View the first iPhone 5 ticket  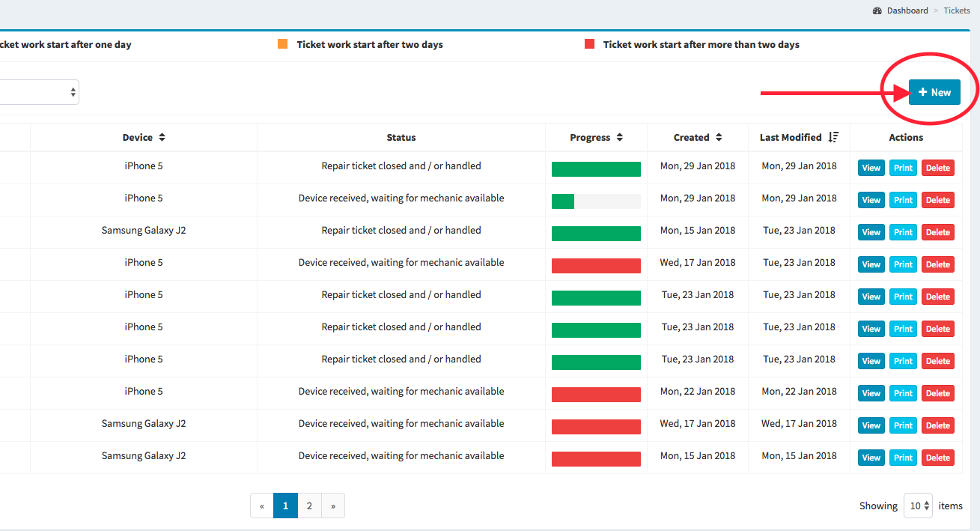pyautogui.click(x=871, y=168)
